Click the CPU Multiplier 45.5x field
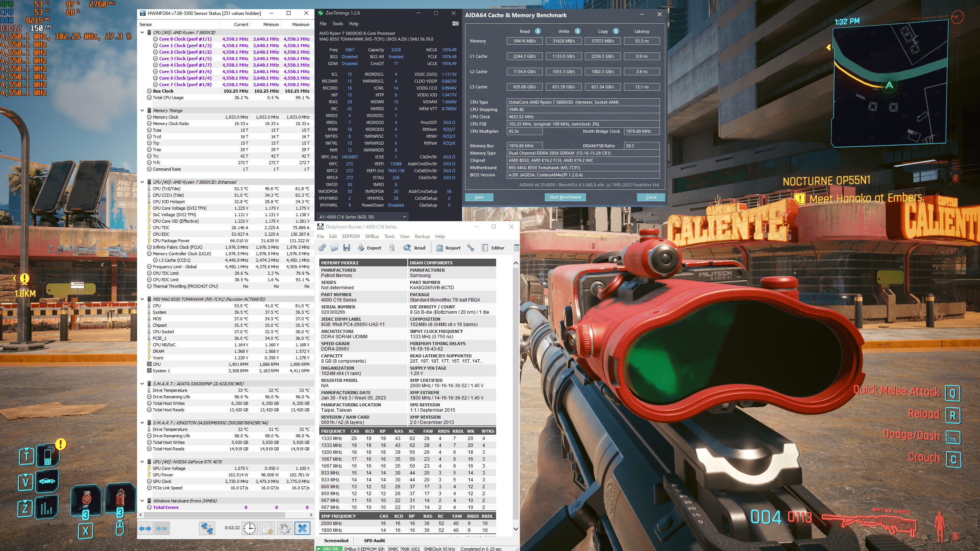The width and height of the screenshot is (980, 551). (x=525, y=131)
